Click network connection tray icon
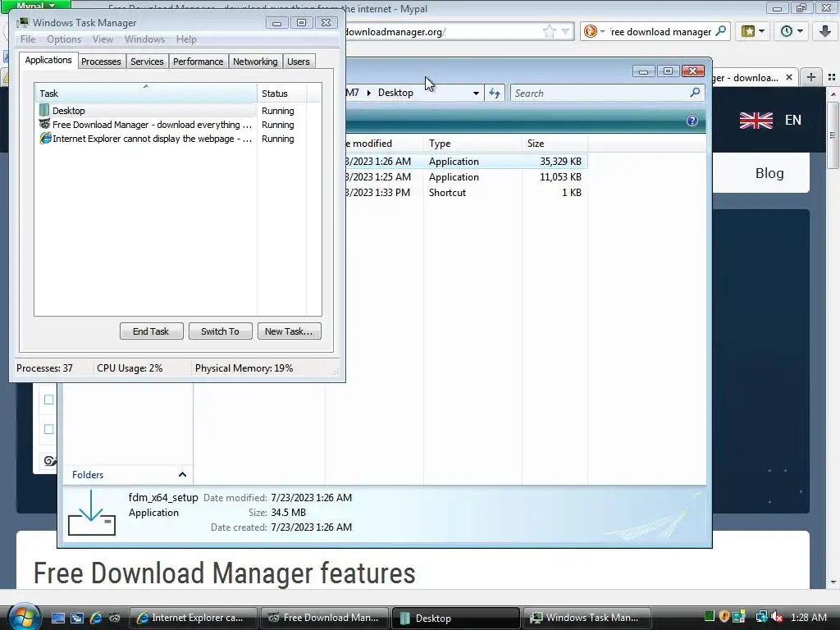This screenshot has height=630, width=840. coord(761,617)
